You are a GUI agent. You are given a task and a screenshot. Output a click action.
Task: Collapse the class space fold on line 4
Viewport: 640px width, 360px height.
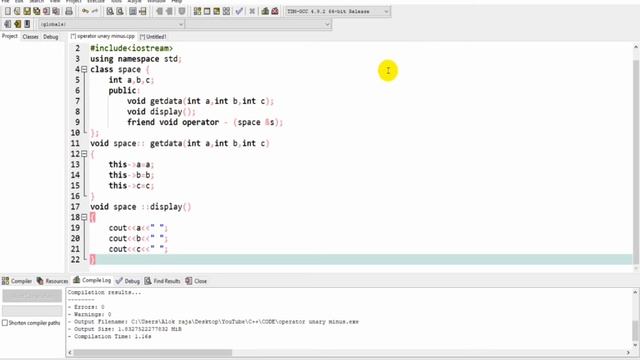tap(84, 69)
